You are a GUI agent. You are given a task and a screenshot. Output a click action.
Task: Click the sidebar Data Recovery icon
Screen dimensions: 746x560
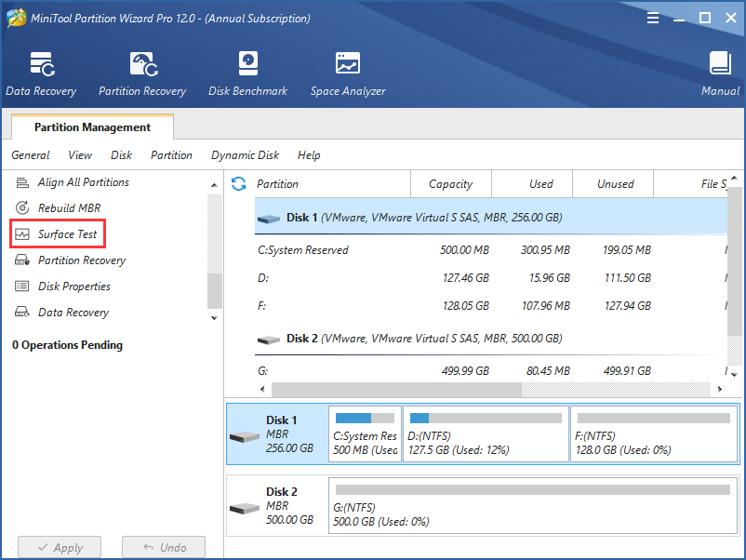click(22, 312)
